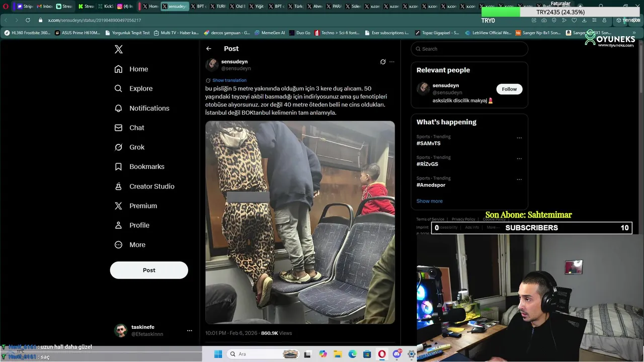Click the Grok icon on the tweet
This screenshot has height=362, width=644.
pyautogui.click(x=383, y=62)
